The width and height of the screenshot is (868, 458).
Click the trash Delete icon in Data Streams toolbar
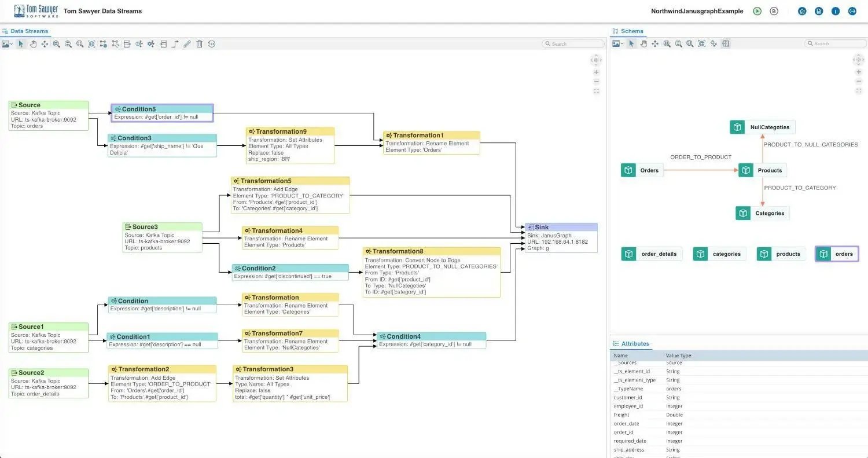click(199, 43)
